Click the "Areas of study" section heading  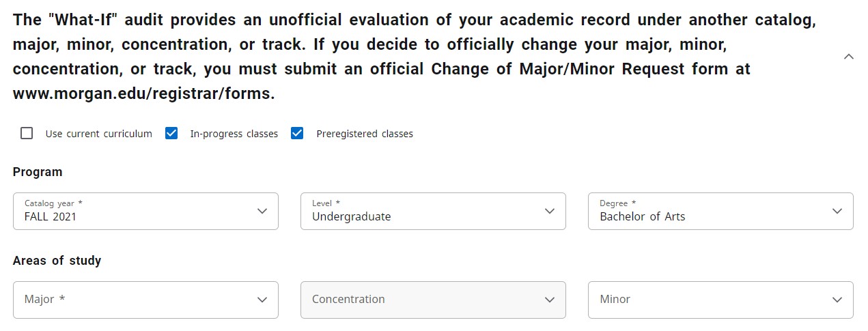point(57,261)
